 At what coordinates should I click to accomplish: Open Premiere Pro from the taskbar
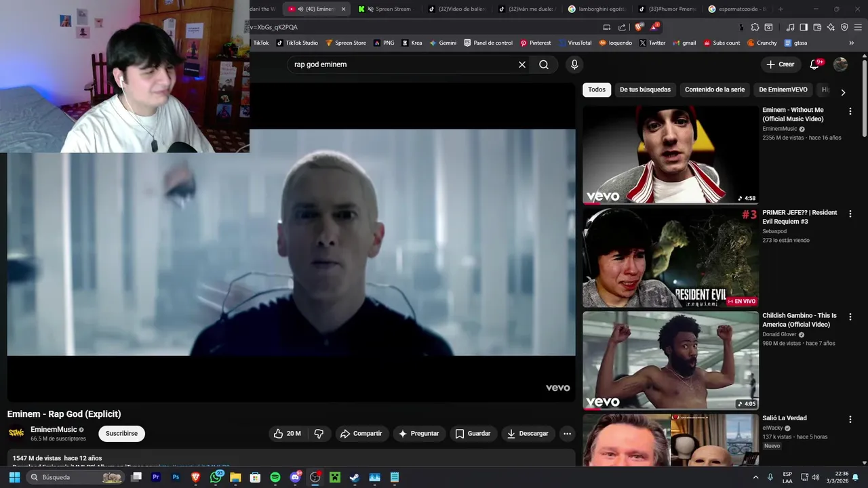point(156,477)
